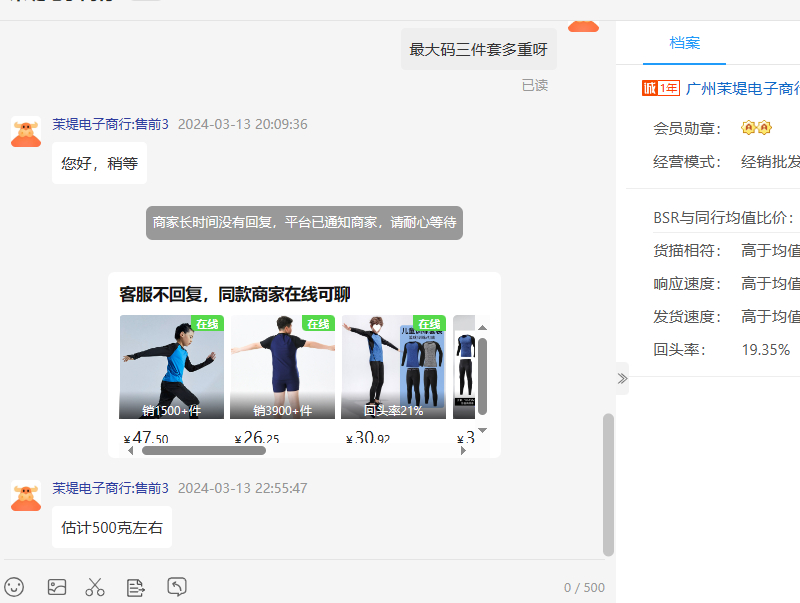The height and width of the screenshot is (603, 800).
Task: Open the 广州茉堤电子商 company link
Action: coord(742,88)
